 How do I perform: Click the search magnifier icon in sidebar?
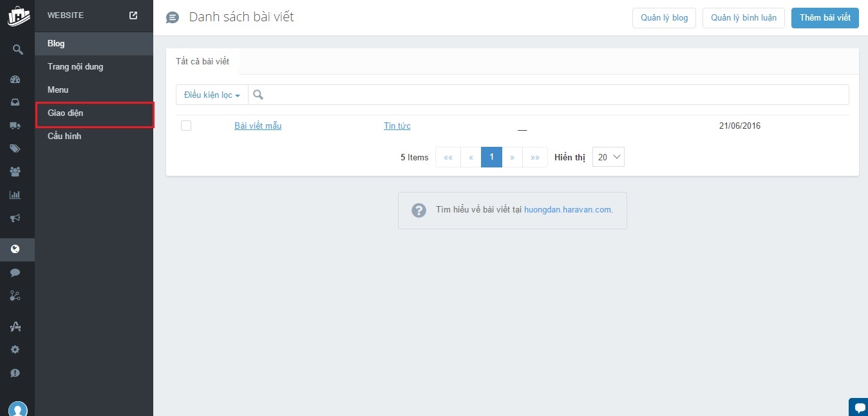click(x=17, y=50)
